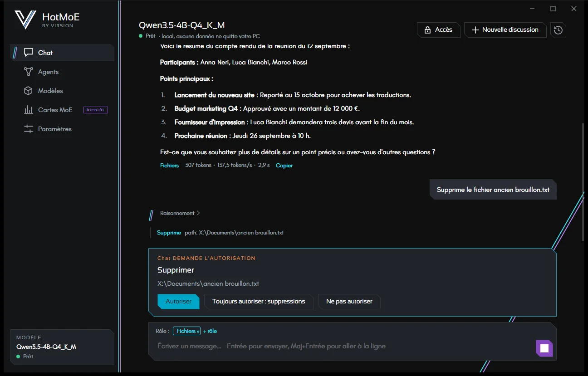Choose Toujours autoriser : suppressions
The image size is (588, 376).
point(259,302)
